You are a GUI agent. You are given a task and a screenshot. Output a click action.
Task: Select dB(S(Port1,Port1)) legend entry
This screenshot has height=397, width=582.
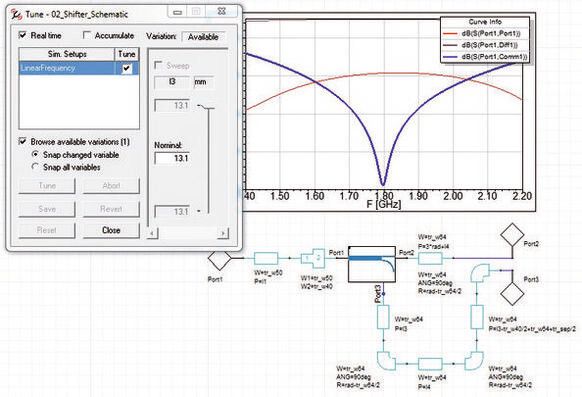pyautogui.click(x=485, y=33)
